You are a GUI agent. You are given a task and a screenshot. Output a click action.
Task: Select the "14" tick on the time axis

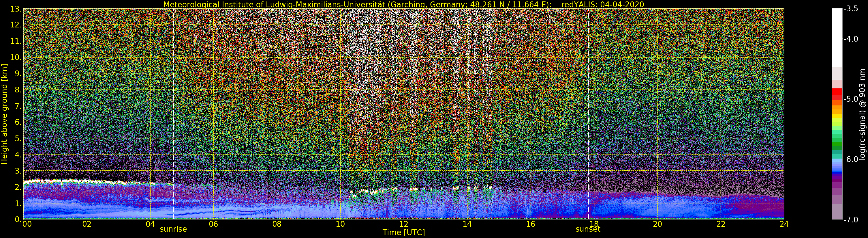[467, 224]
